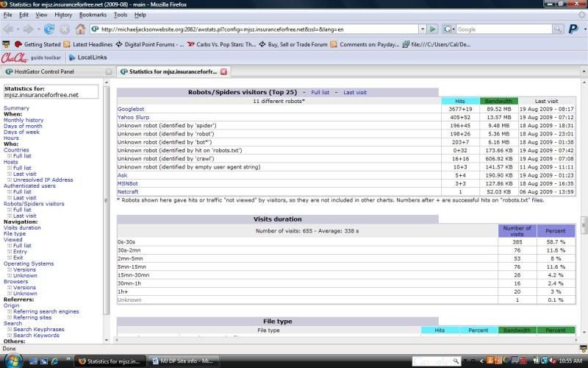The width and height of the screenshot is (588, 368).
Task: Open Latest Headlines feed bookmark
Action: click(87, 44)
